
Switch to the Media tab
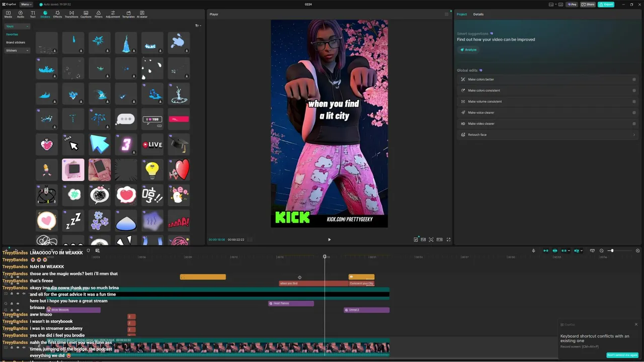pos(8,14)
